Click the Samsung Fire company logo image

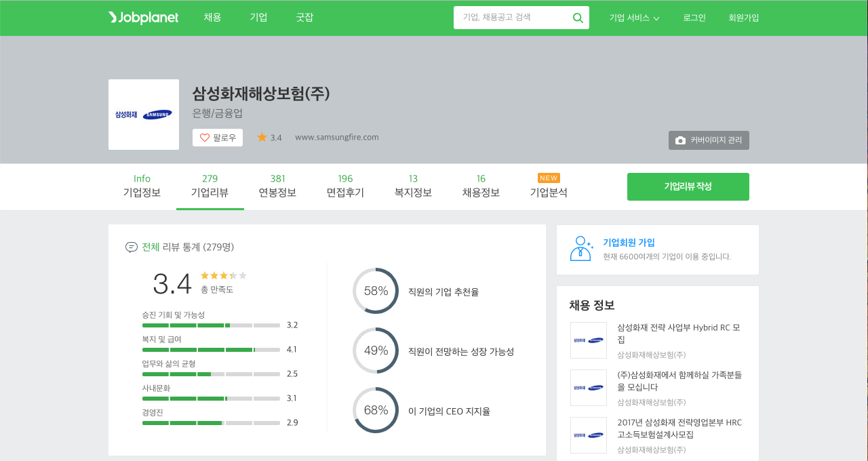pos(144,115)
